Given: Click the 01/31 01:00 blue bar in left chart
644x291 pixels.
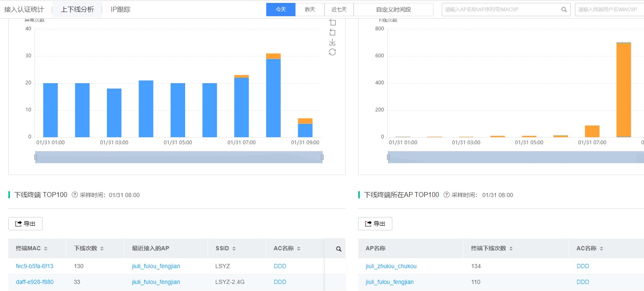Looking at the screenshot, I should tap(50, 110).
